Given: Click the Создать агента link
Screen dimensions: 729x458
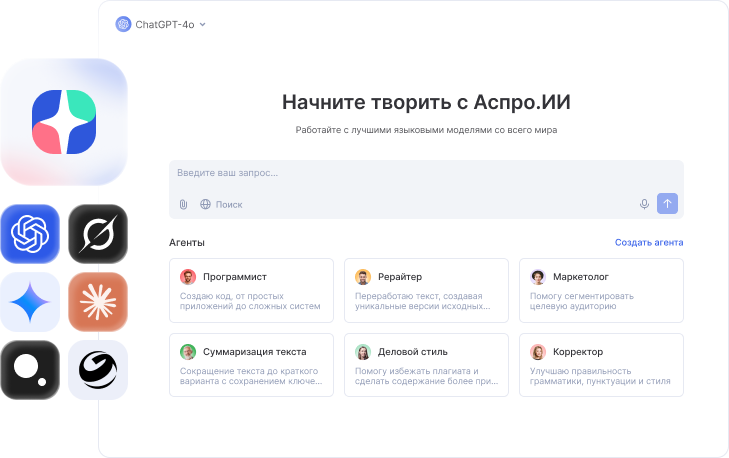Looking at the screenshot, I should pyautogui.click(x=648, y=243).
